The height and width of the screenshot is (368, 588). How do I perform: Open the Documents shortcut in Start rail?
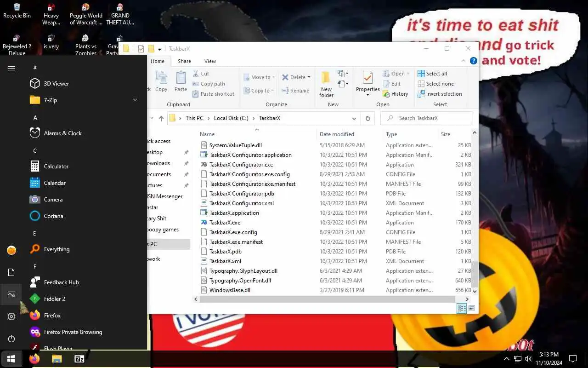(x=11, y=272)
